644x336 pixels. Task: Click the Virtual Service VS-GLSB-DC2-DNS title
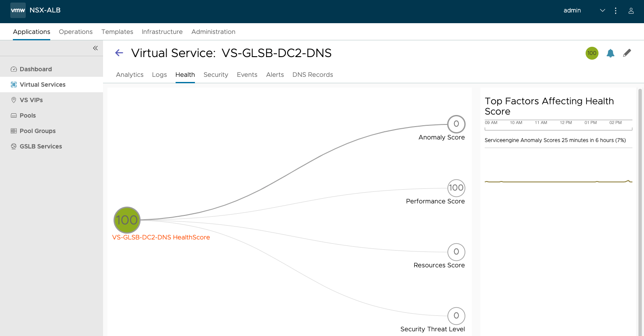231,53
